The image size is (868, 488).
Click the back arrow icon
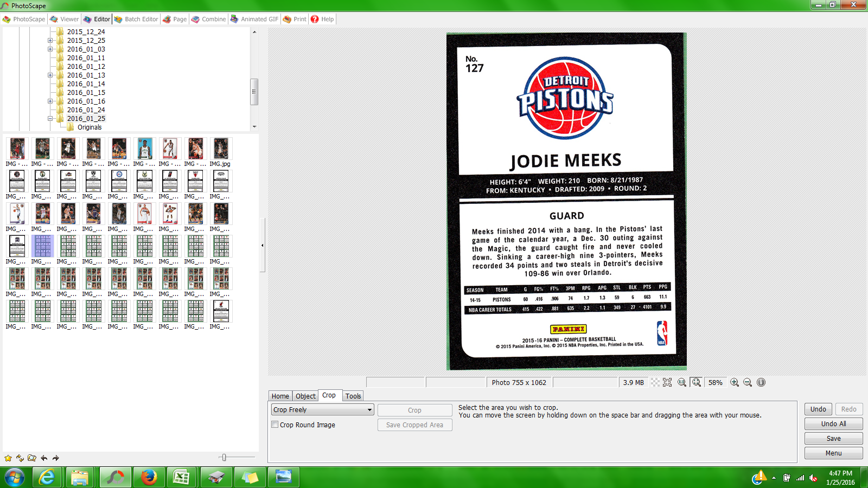(44, 458)
